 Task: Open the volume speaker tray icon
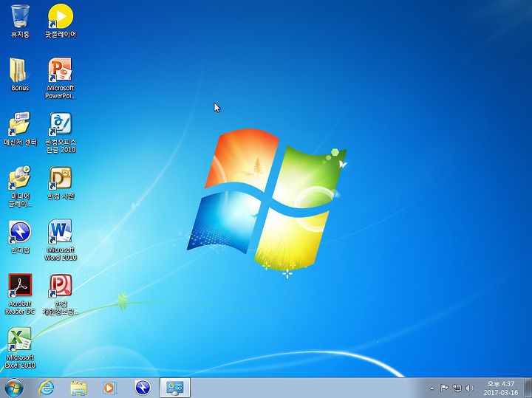click(470, 388)
